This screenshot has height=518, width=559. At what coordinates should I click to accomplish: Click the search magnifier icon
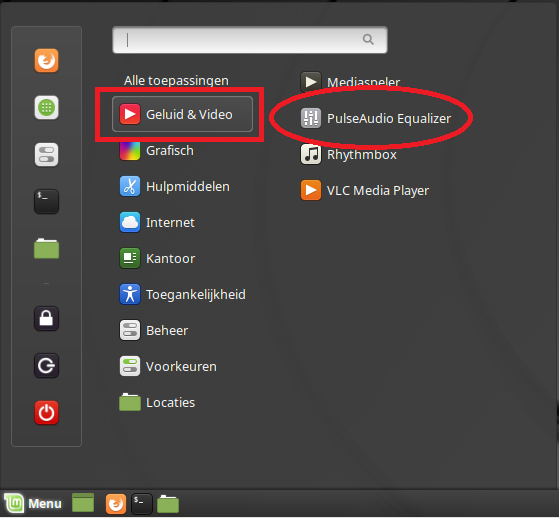point(368,39)
